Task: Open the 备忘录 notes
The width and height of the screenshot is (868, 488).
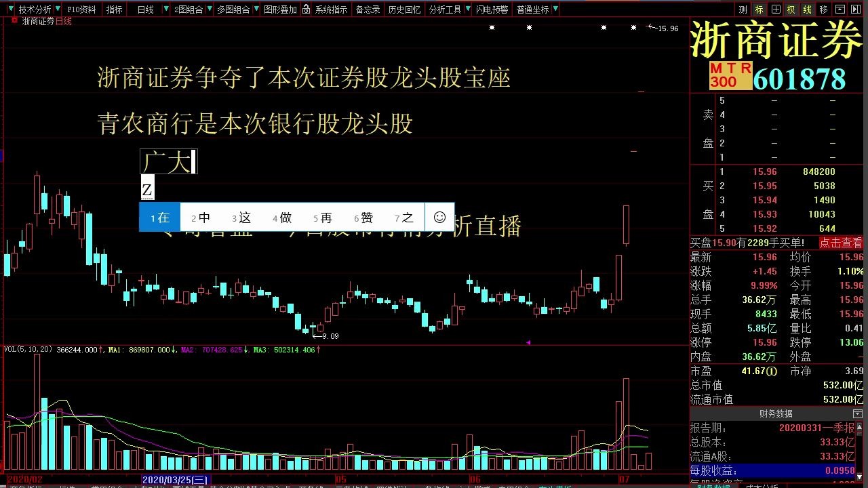Action: coord(368,9)
